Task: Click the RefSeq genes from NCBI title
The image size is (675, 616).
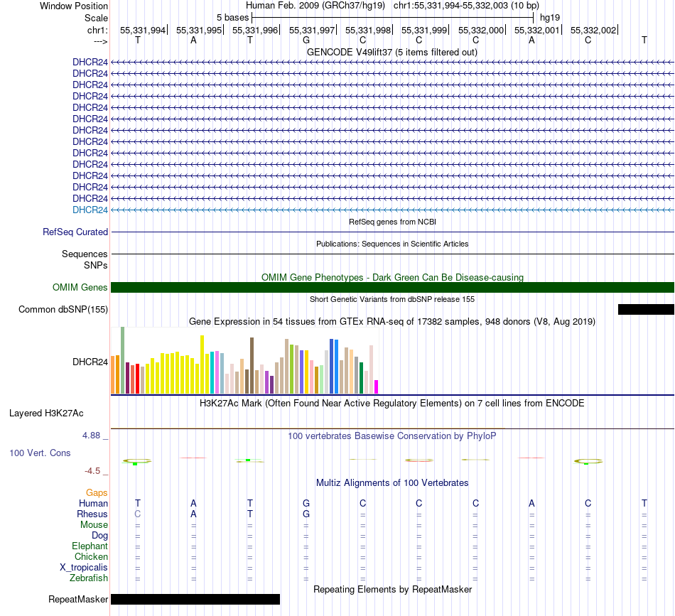Action: coord(392,222)
